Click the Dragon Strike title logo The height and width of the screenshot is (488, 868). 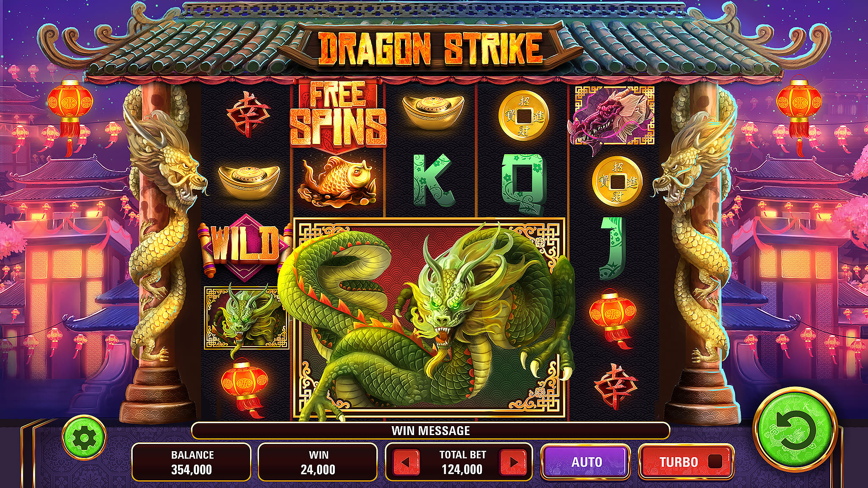(430, 47)
